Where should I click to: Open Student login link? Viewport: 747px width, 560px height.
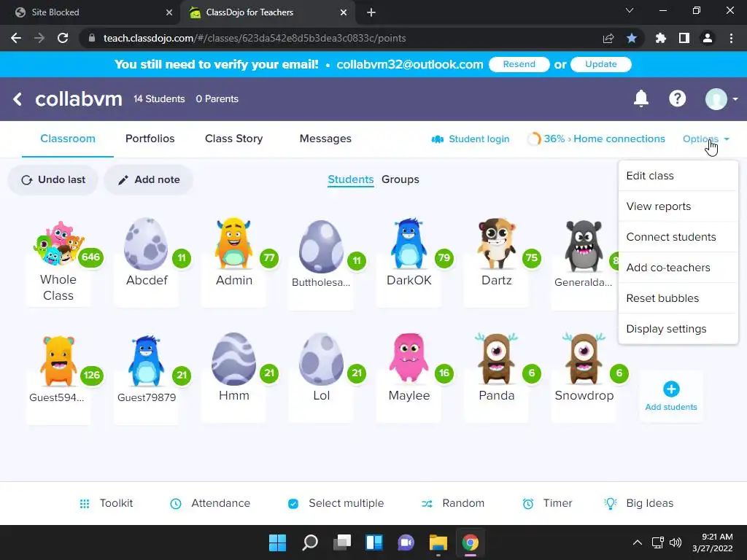pyautogui.click(x=471, y=139)
